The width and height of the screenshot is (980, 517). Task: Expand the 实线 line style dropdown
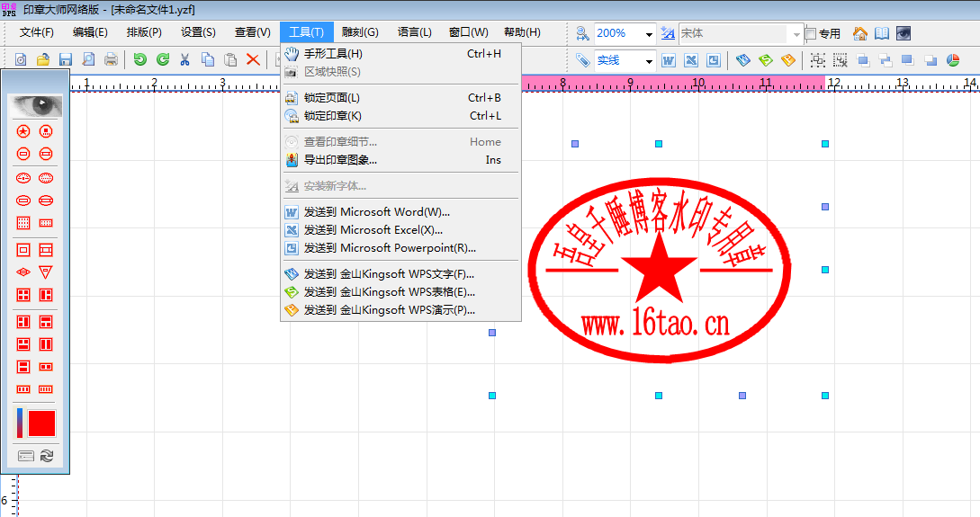coord(650,61)
